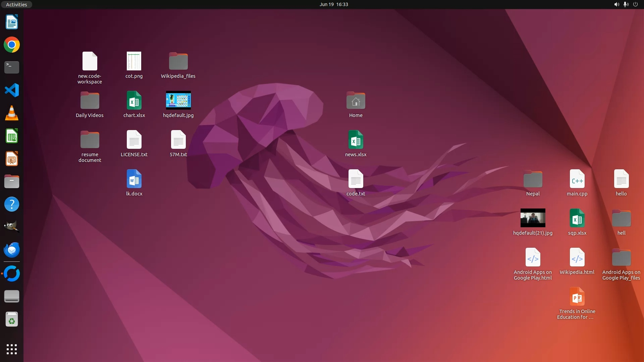Select the main.cpp file
The width and height of the screenshot is (644, 362).
tap(577, 179)
